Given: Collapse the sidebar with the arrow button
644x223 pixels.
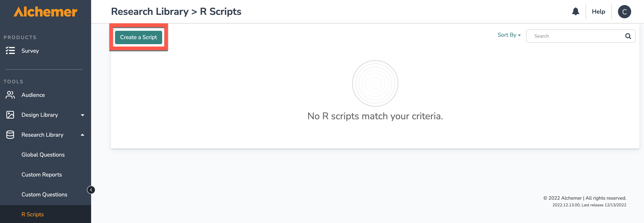Looking at the screenshot, I should (x=91, y=190).
